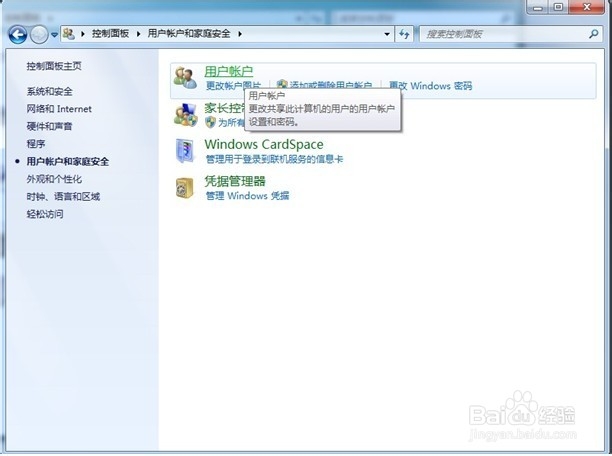The width and height of the screenshot is (612, 456).
Task: Open the 家长控制 heading link
Action: click(224, 108)
